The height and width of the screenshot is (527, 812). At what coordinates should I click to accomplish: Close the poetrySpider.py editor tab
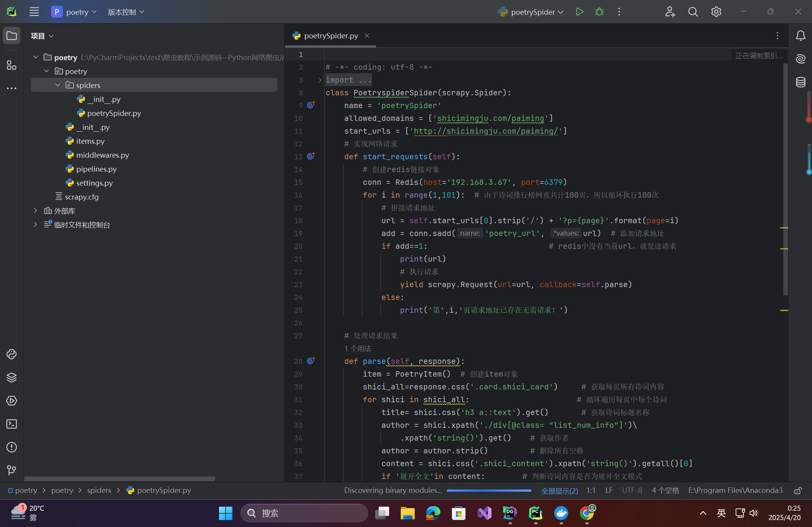coord(367,36)
